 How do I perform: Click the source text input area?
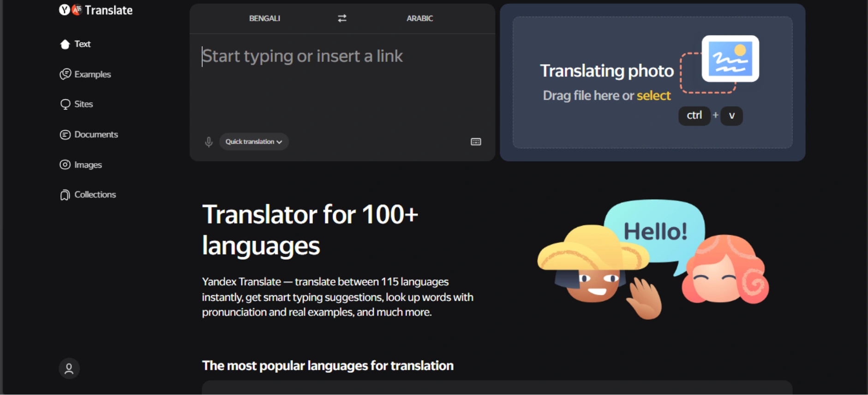point(342,83)
